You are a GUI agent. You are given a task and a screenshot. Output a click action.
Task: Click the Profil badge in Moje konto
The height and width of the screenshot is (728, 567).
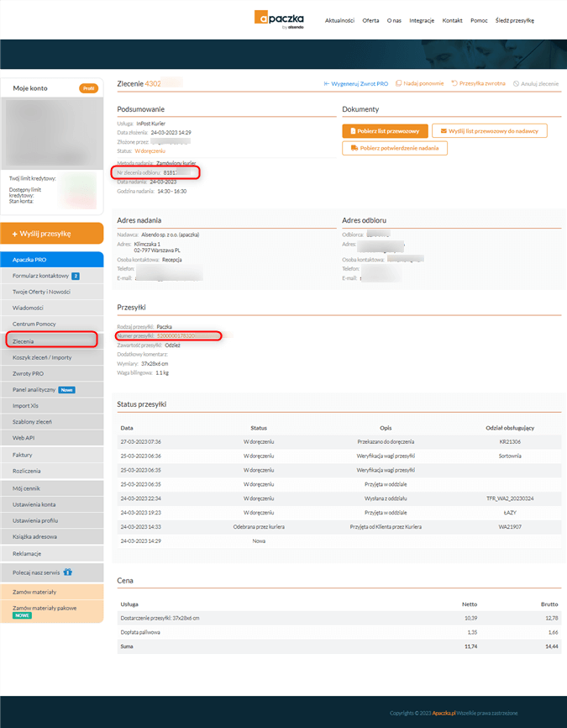[88, 88]
